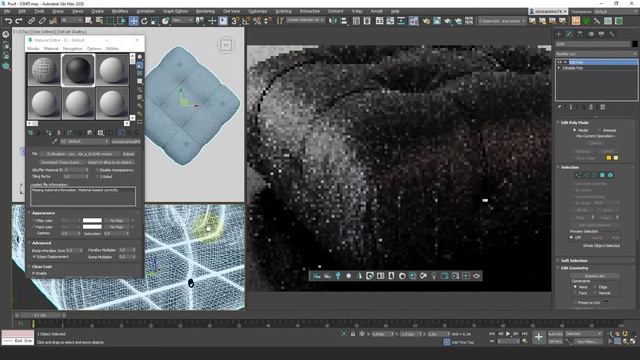Activate the Select and Move tool
This screenshot has height=360, width=640.
pos(133,20)
